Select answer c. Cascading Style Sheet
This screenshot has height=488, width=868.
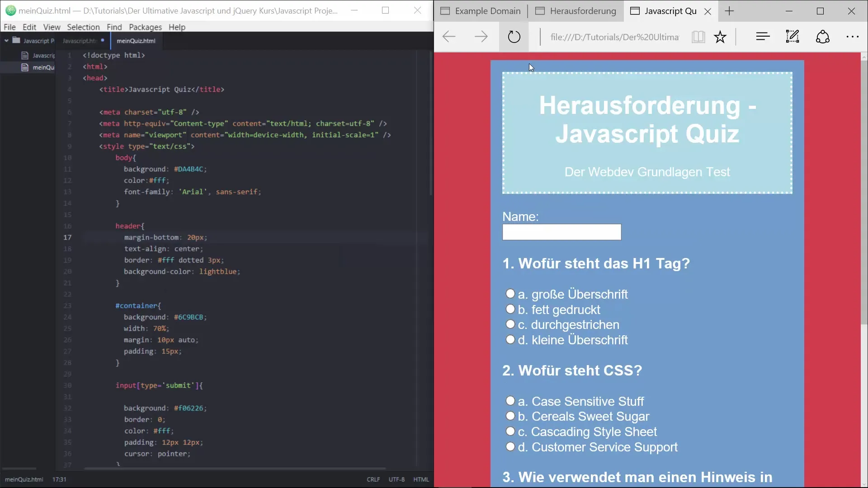point(510,431)
